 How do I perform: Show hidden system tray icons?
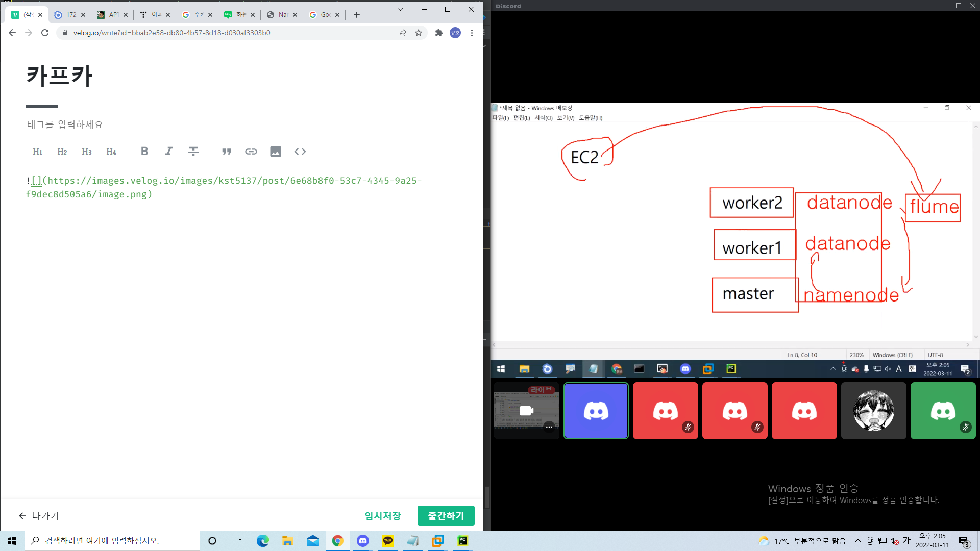click(858, 541)
